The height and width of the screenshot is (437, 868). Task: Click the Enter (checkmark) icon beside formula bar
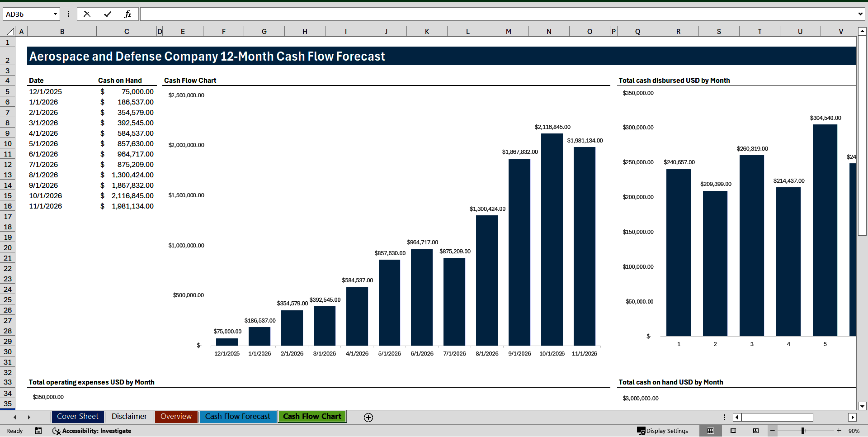pyautogui.click(x=107, y=14)
